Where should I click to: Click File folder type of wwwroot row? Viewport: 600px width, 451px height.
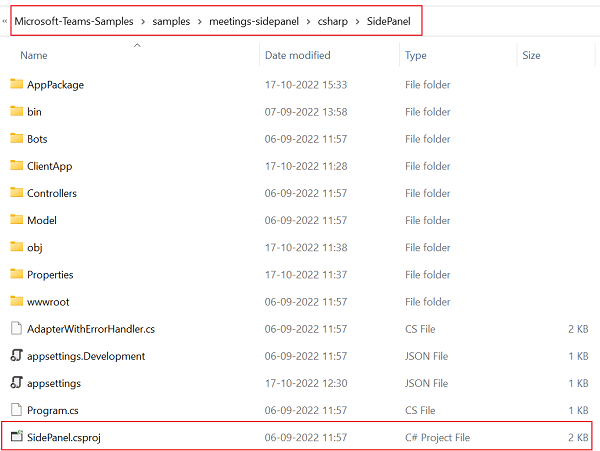427,302
